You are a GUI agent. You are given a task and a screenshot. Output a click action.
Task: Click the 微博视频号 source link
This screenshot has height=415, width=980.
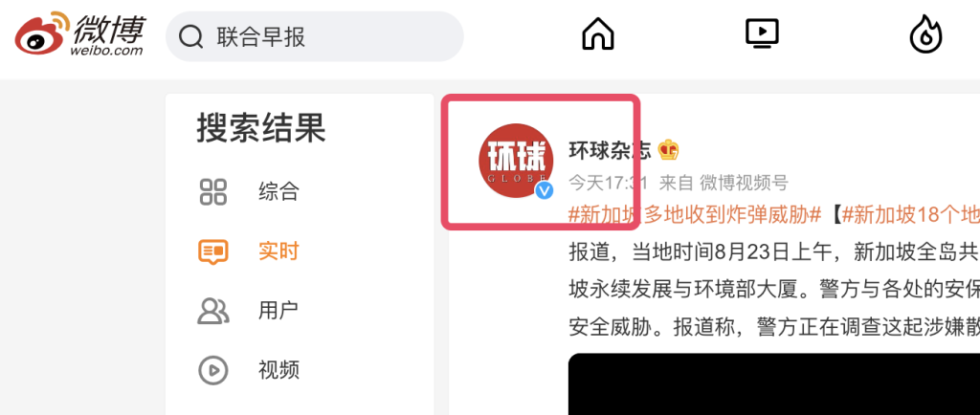pos(744,183)
